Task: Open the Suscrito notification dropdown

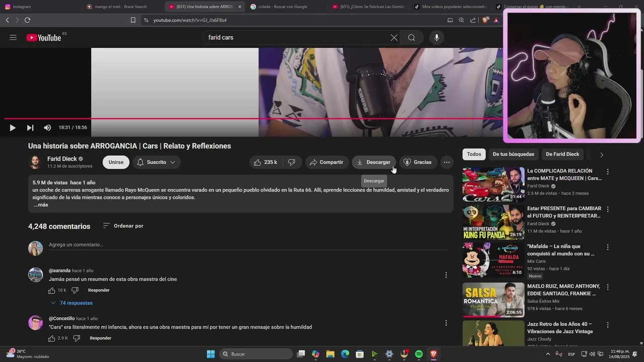Action: [x=156, y=162]
